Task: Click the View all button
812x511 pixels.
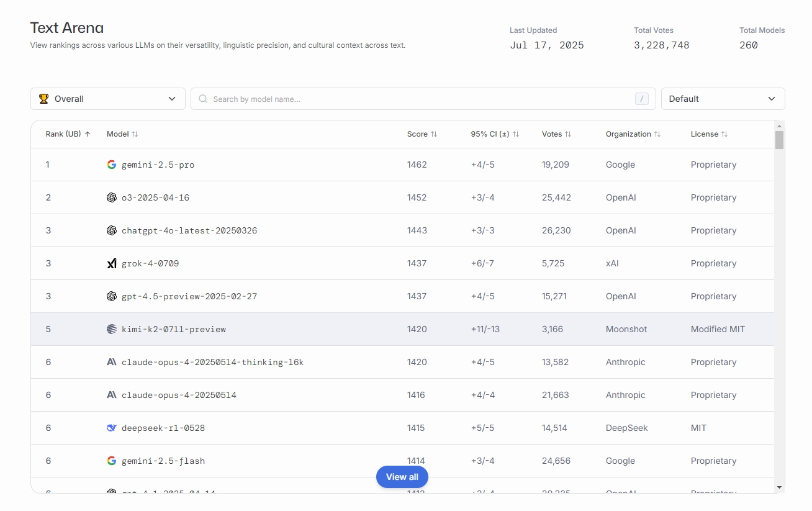Action: coord(402,477)
